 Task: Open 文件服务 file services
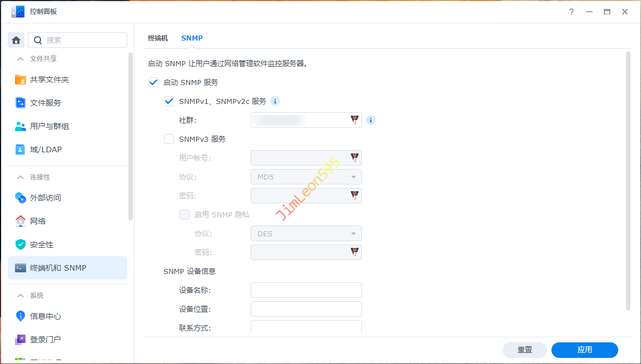pyautogui.click(x=45, y=103)
